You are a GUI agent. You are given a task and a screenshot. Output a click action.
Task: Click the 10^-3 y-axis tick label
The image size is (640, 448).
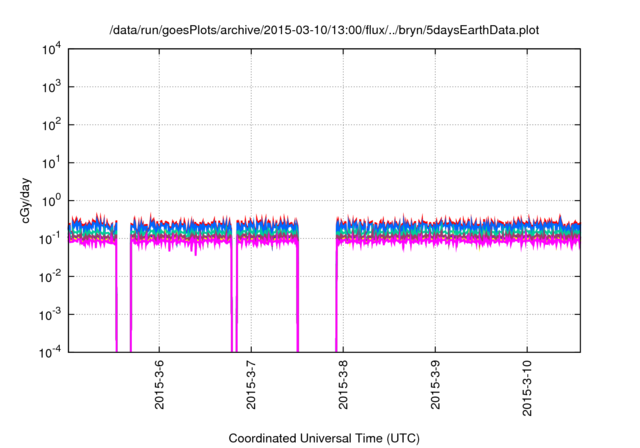tap(50, 315)
